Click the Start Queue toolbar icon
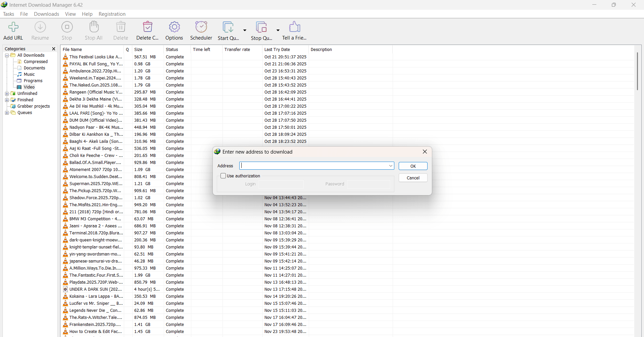The height and width of the screenshot is (337, 644). coord(228,27)
